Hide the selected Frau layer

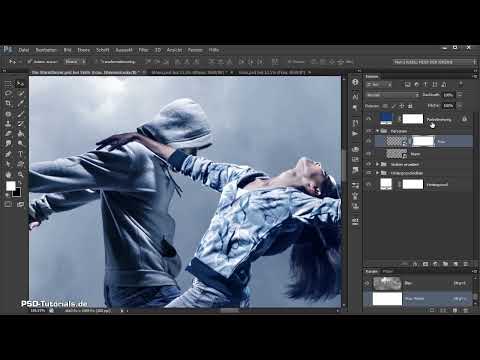[369, 141]
